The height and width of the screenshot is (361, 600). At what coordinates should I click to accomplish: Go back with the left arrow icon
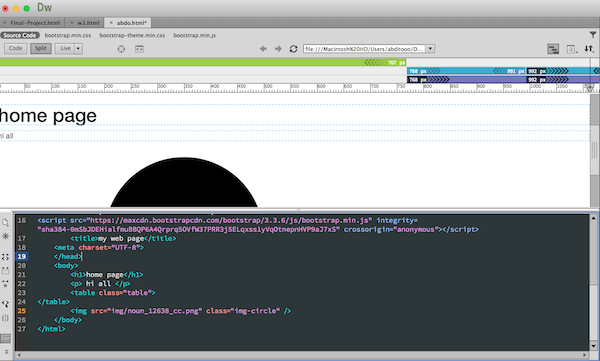pos(263,49)
